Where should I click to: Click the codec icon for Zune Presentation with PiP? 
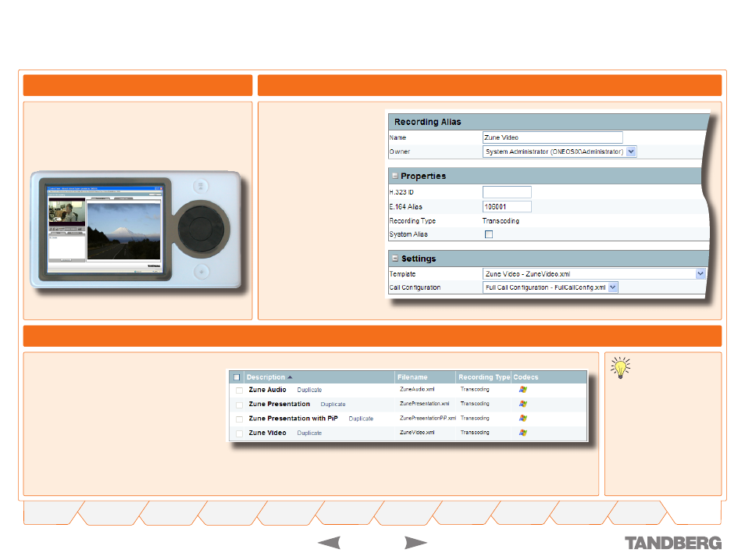(x=523, y=419)
